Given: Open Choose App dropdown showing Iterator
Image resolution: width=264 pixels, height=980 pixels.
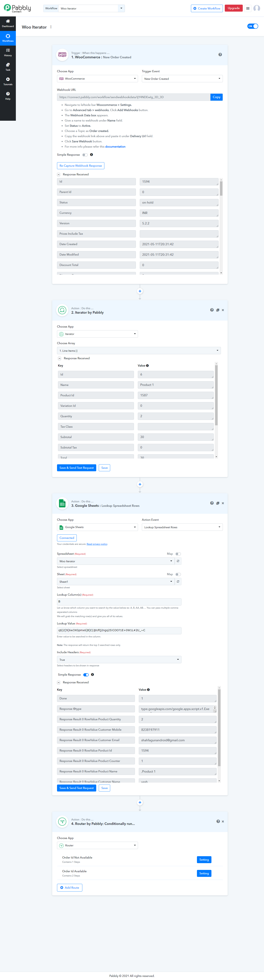Looking at the screenshot, I should point(97,334).
